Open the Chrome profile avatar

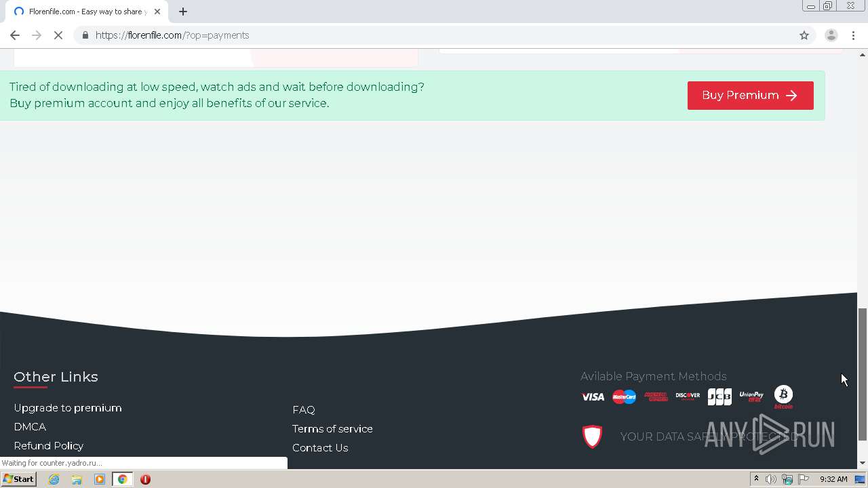[x=831, y=35]
